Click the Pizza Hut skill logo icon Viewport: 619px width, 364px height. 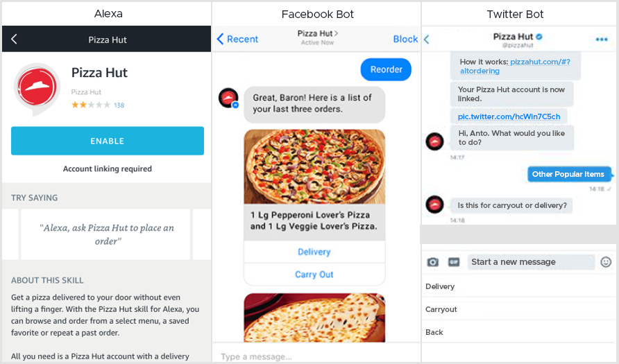37,88
